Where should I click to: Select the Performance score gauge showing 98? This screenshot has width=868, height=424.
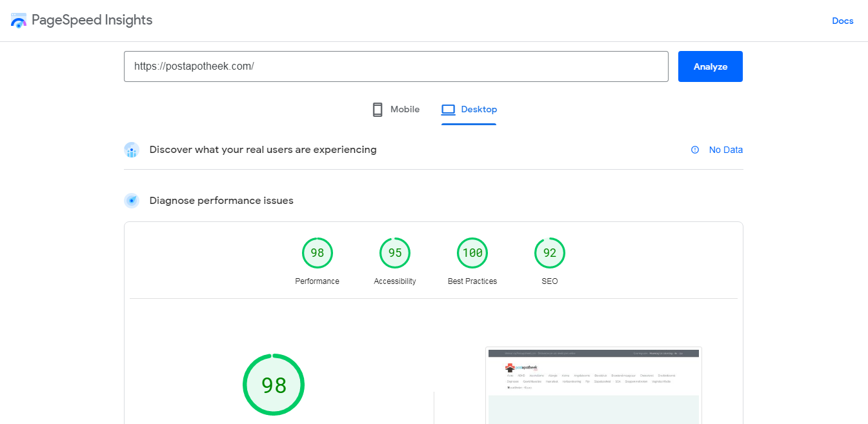tap(317, 252)
